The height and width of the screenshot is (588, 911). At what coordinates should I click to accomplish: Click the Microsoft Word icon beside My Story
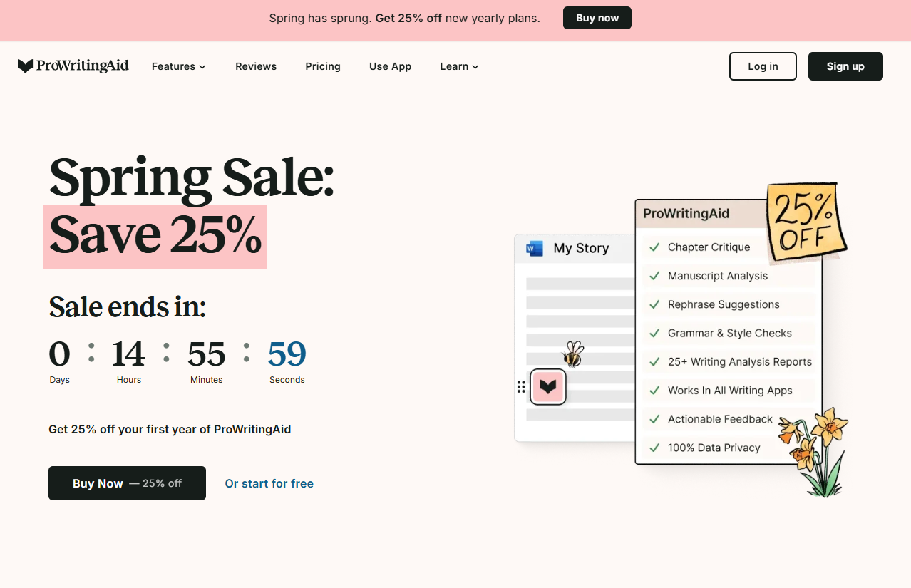click(x=534, y=248)
